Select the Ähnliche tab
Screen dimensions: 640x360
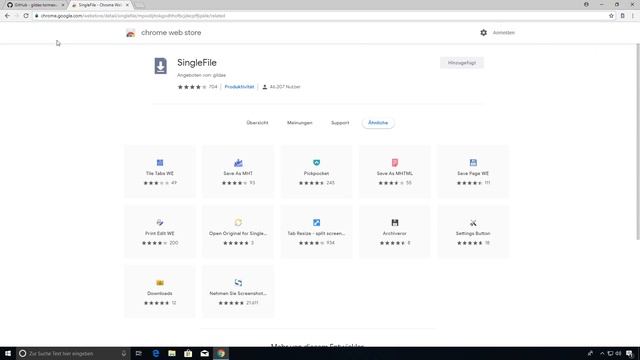click(378, 123)
